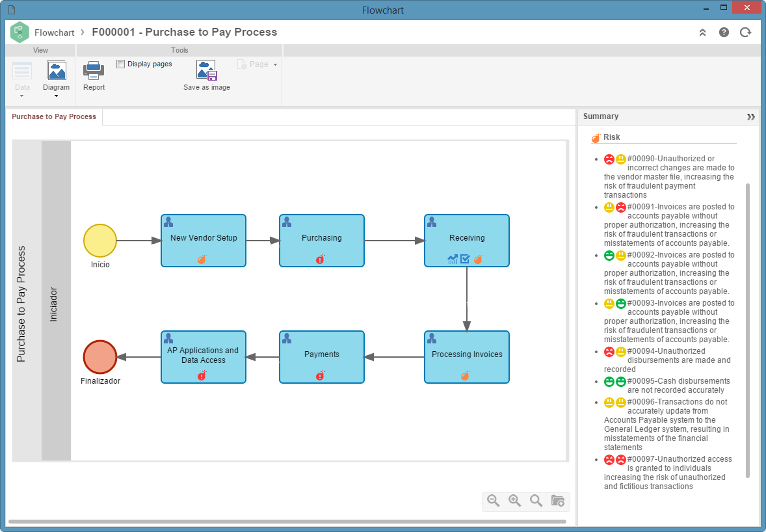Image resolution: width=766 pixels, height=532 pixels.
Task: Open the help question mark icon
Action: click(x=724, y=33)
